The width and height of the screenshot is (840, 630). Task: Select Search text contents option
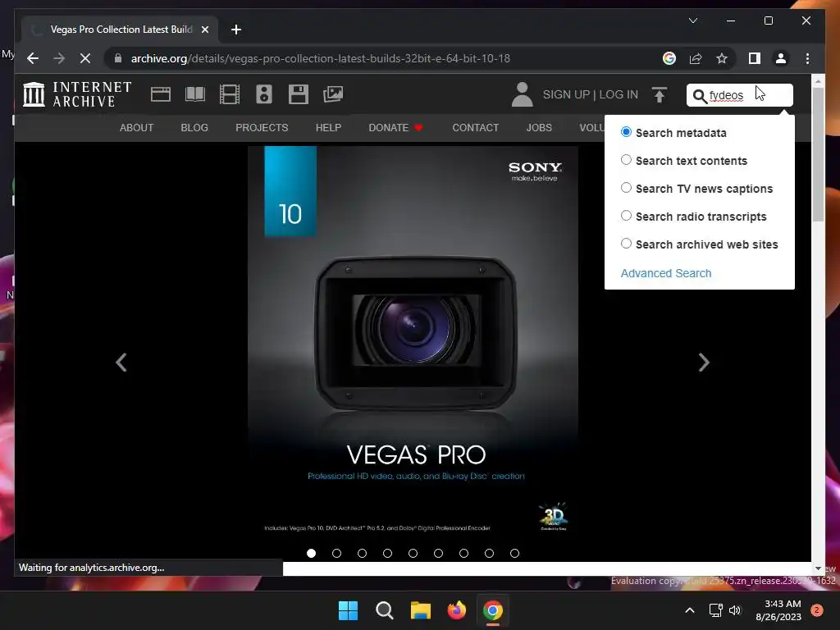[626, 160]
